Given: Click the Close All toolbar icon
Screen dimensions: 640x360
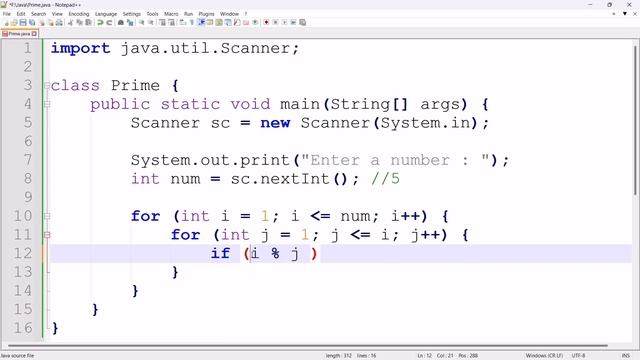Looking at the screenshot, I should (51, 22).
